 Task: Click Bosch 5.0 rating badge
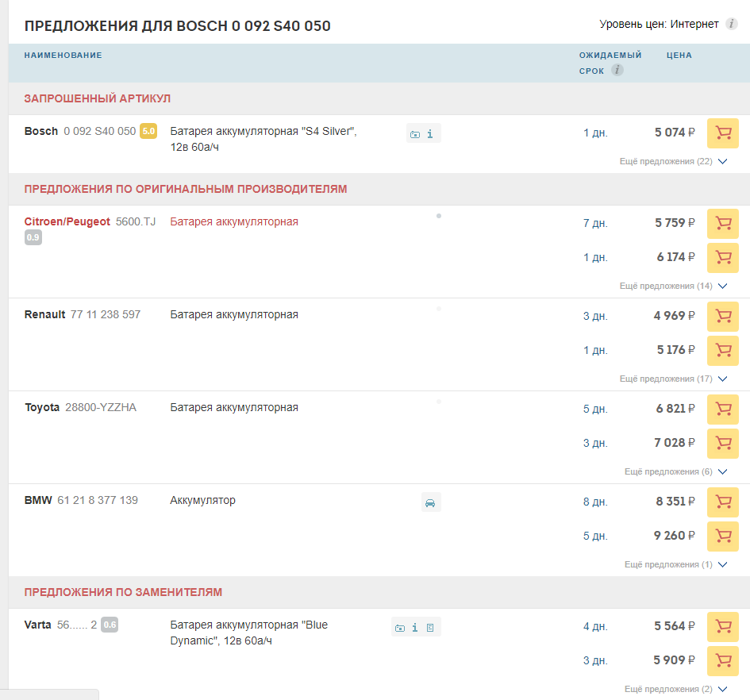click(x=148, y=131)
